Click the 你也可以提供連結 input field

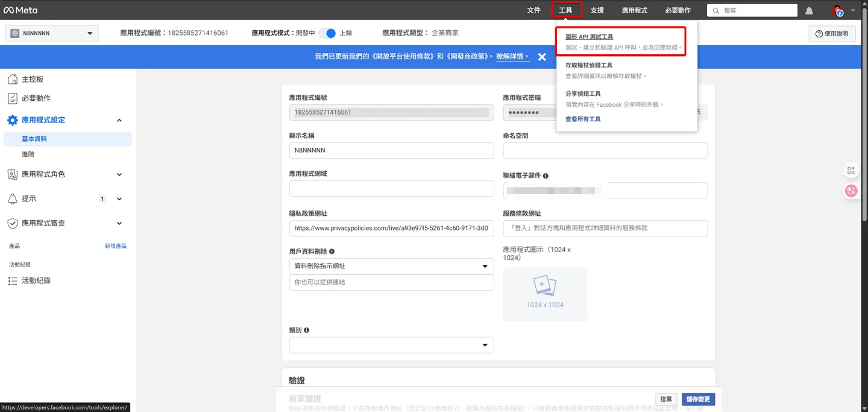[x=391, y=282]
